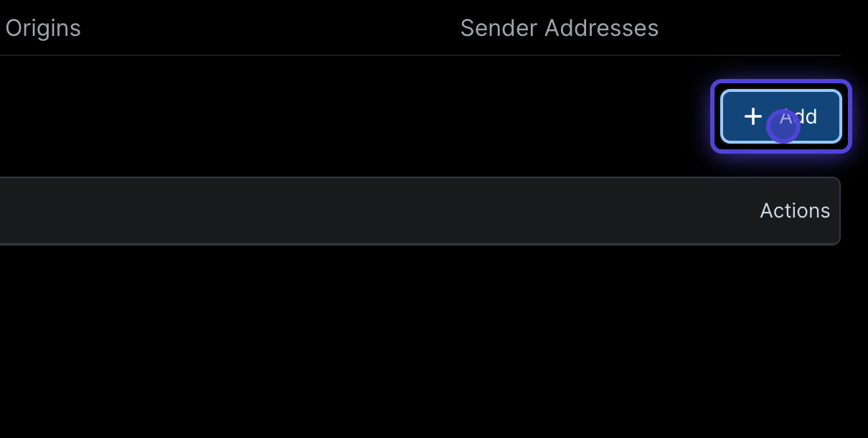Click the plus icon in Add button

point(753,116)
